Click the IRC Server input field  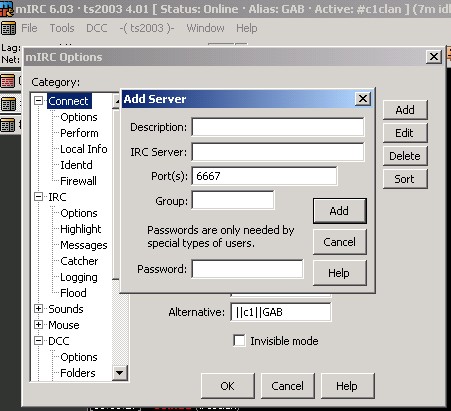tap(278, 152)
